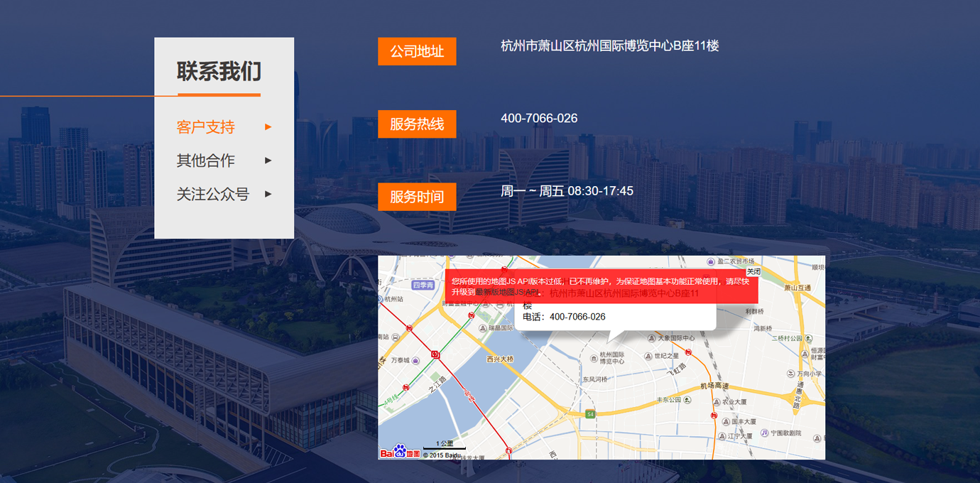Click the 萧山互通 interchange label
The width and height of the screenshot is (980, 483).
click(x=797, y=288)
